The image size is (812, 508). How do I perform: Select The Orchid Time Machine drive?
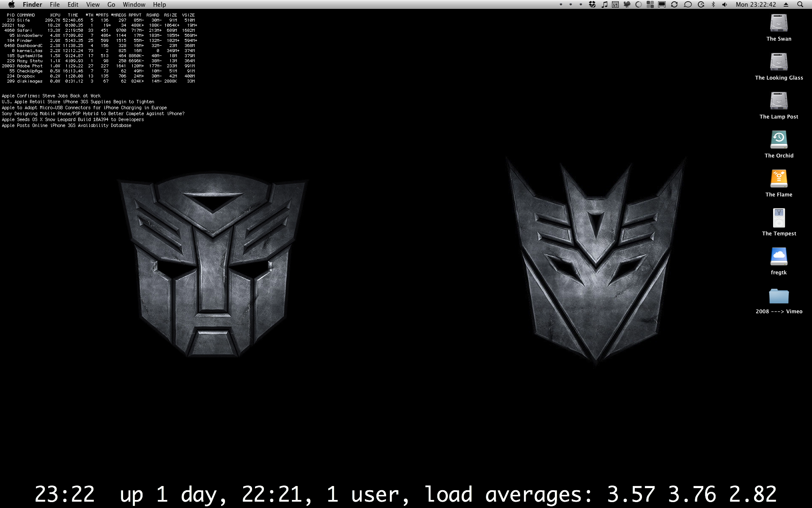[x=779, y=140]
